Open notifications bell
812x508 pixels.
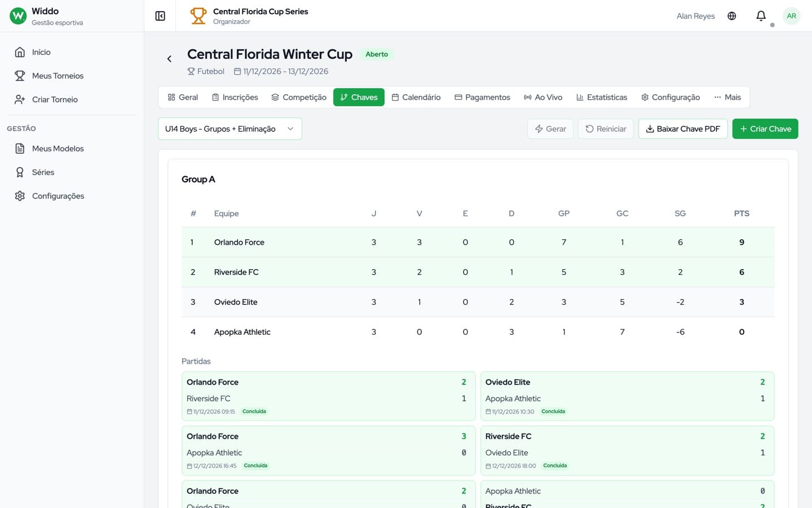pos(761,16)
